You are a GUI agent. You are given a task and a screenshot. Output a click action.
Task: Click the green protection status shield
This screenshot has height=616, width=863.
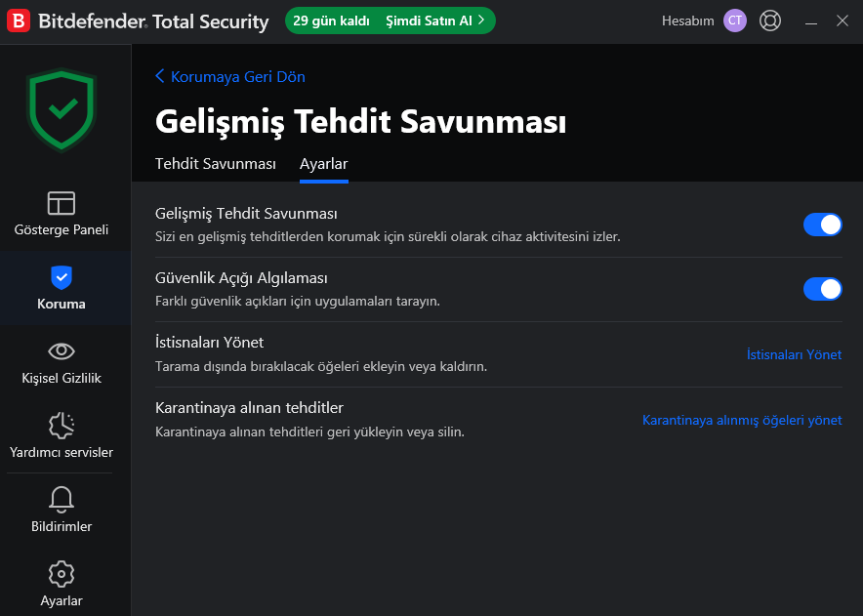pos(62,109)
